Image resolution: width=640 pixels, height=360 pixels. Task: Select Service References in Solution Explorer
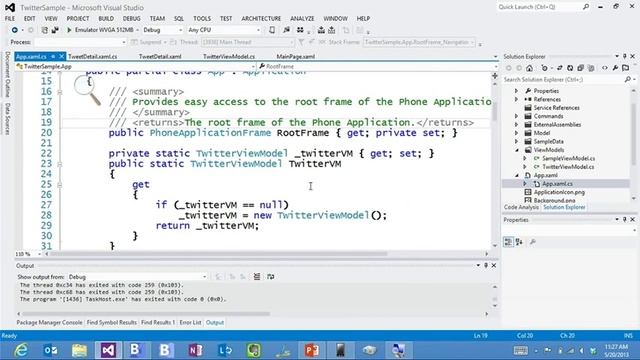557,108
